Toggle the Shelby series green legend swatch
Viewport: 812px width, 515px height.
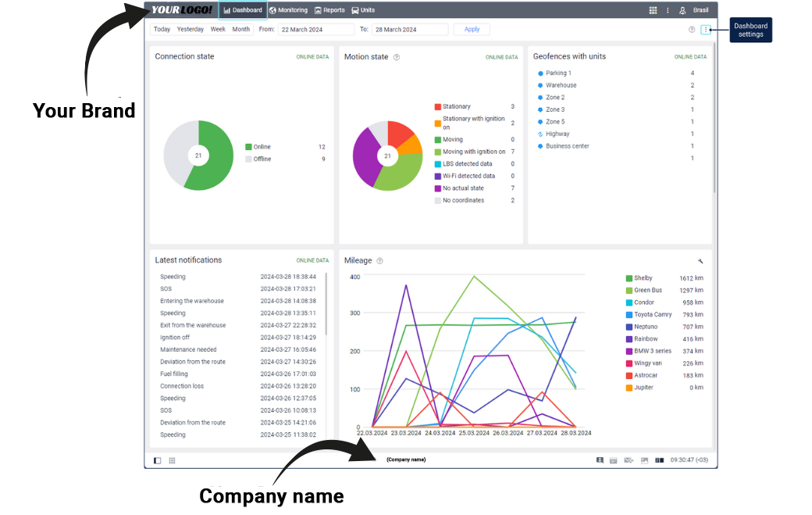coord(629,278)
